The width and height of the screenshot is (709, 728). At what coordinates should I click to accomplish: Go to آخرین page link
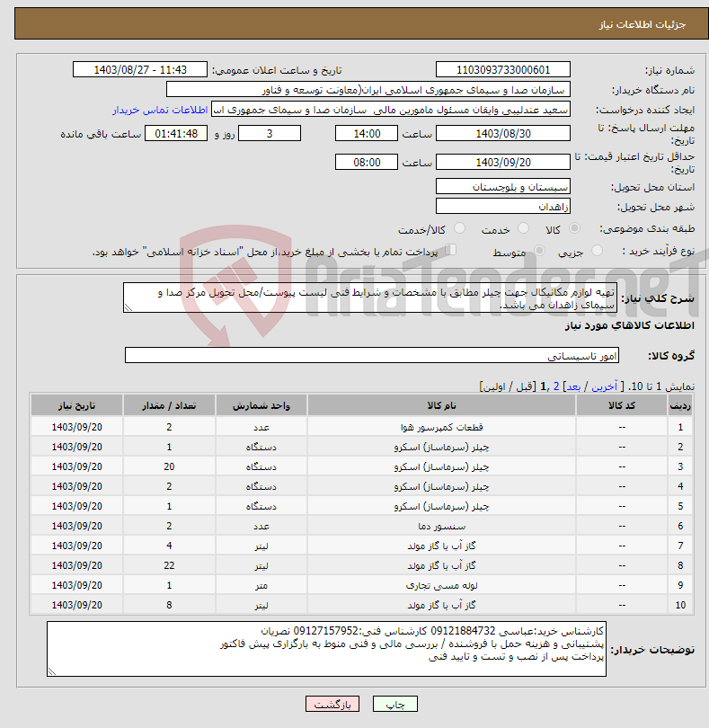(x=604, y=386)
